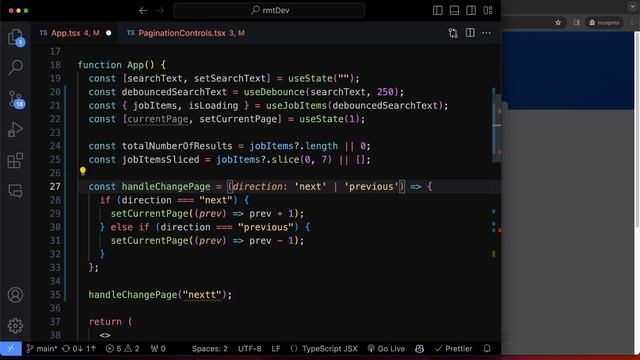The width and height of the screenshot is (640, 360).
Task: Click the unsaved dot on App.tsx tab
Action: (109, 33)
